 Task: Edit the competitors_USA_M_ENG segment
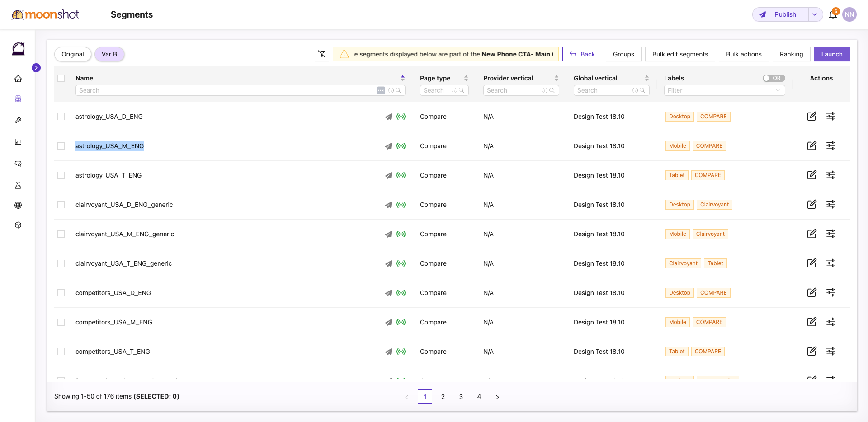(812, 322)
